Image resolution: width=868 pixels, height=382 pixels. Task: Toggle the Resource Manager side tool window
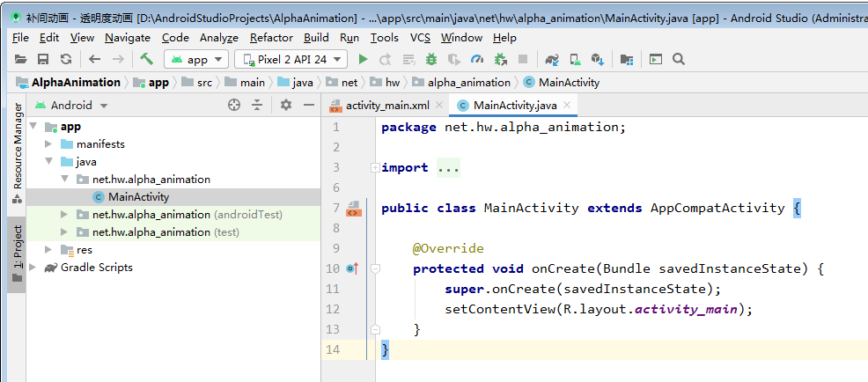(x=17, y=152)
